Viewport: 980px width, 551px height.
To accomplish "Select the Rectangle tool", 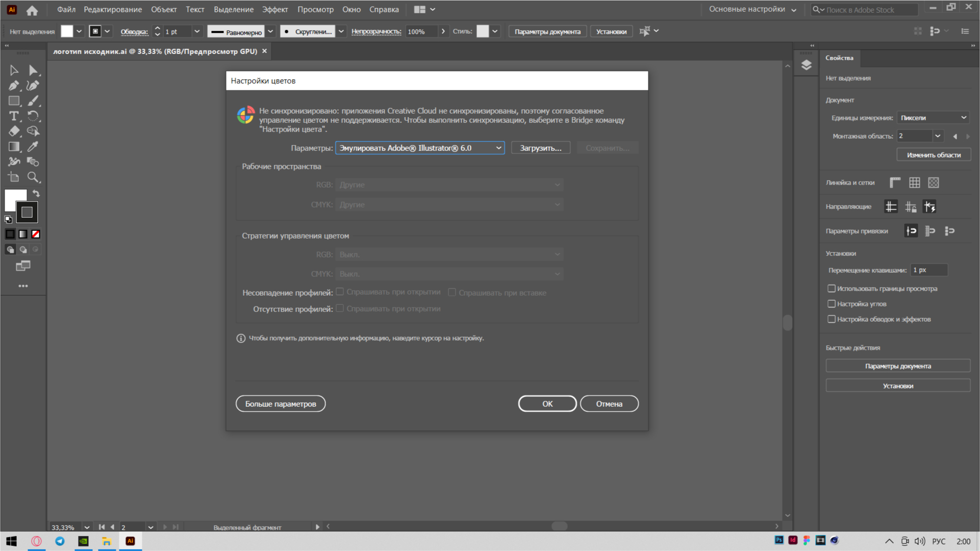I will [x=14, y=101].
